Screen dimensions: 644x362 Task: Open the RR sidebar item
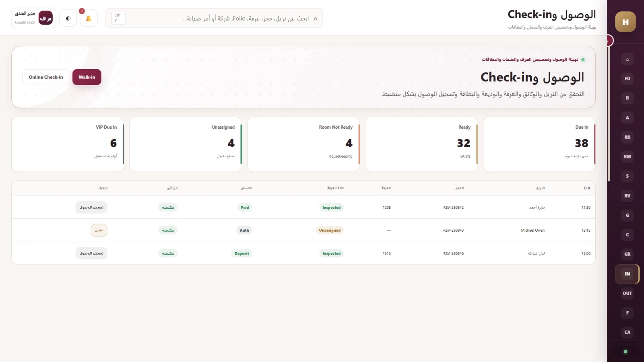[x=627, y=137]
